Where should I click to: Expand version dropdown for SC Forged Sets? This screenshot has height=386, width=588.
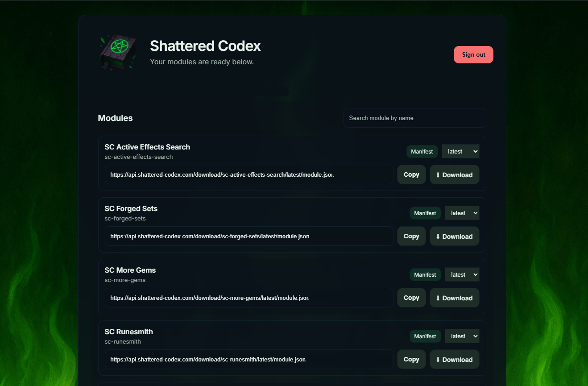pos(462,213)
